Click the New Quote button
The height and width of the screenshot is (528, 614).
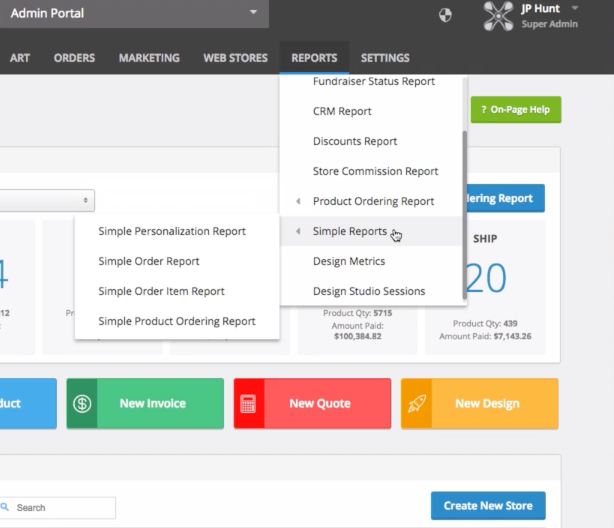(x=312, y=403)
